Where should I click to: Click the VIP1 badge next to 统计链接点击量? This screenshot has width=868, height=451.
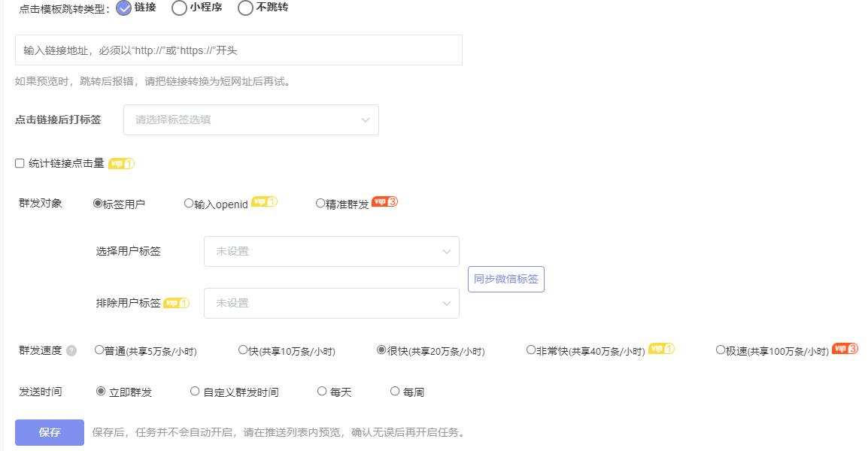click(x=120, y=162)
